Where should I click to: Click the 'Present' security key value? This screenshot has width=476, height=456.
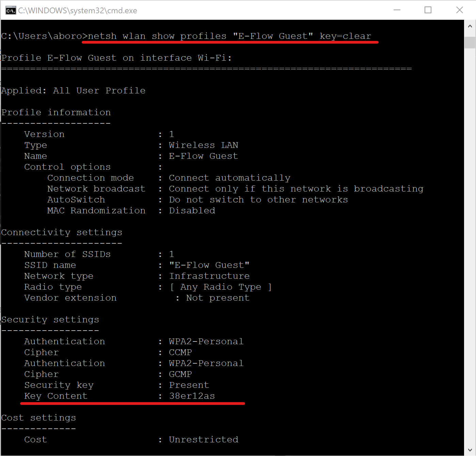189,385
